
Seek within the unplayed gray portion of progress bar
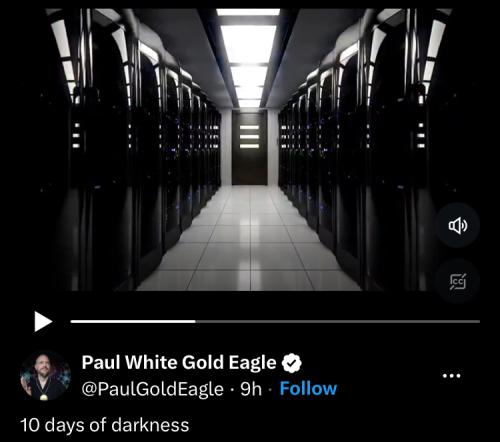[337, 322]
